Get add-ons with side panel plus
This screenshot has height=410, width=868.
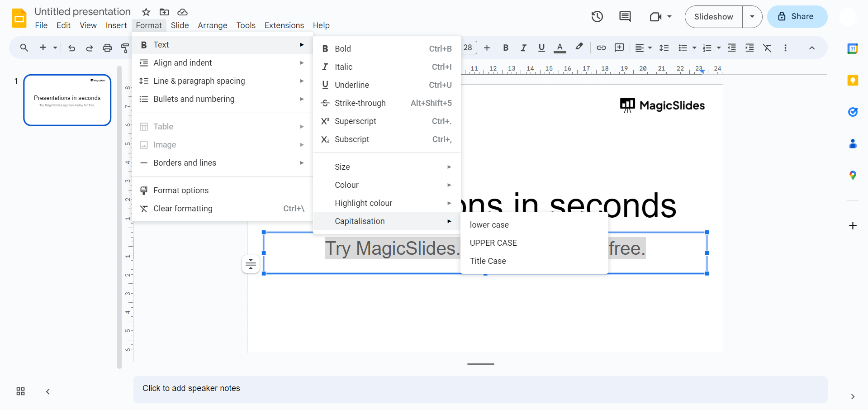pyautogui.click(x=853, y=225)
